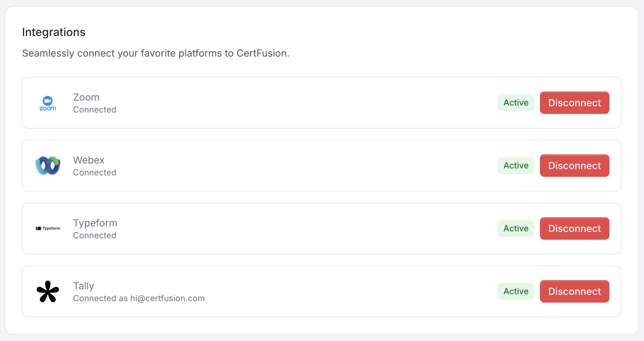Click the Tally asterisk logo icon
Viewport: 644px width, 341px height.
(48, 291)
